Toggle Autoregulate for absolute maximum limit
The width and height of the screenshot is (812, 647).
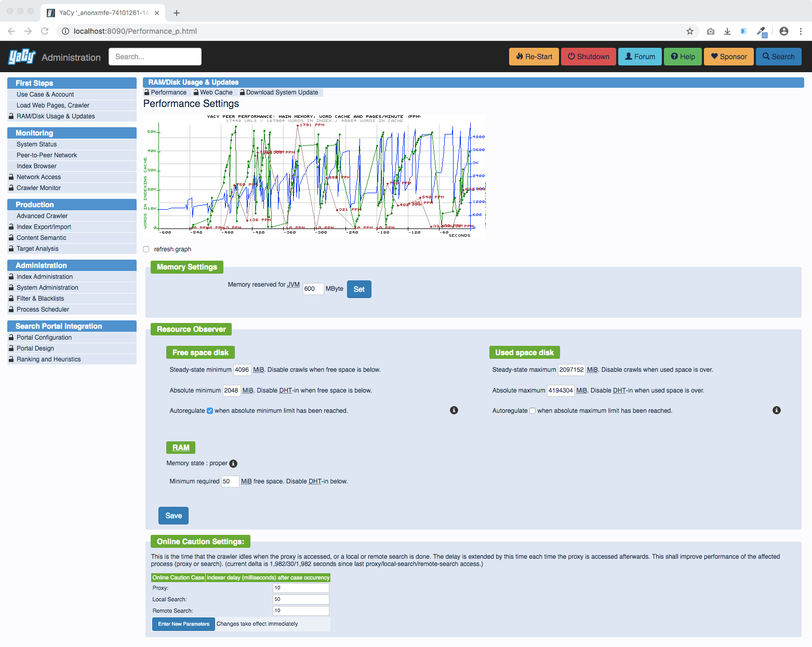click(533, 411)
